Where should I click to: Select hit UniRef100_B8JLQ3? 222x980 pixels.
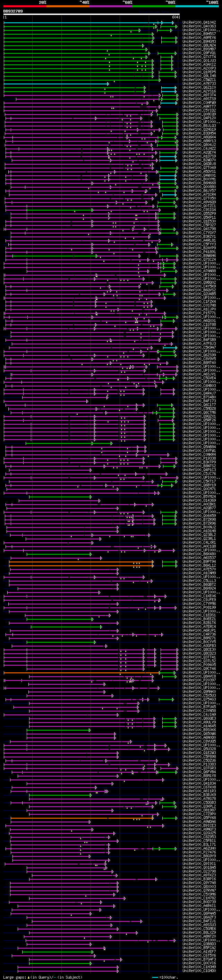tap(199, 125)
